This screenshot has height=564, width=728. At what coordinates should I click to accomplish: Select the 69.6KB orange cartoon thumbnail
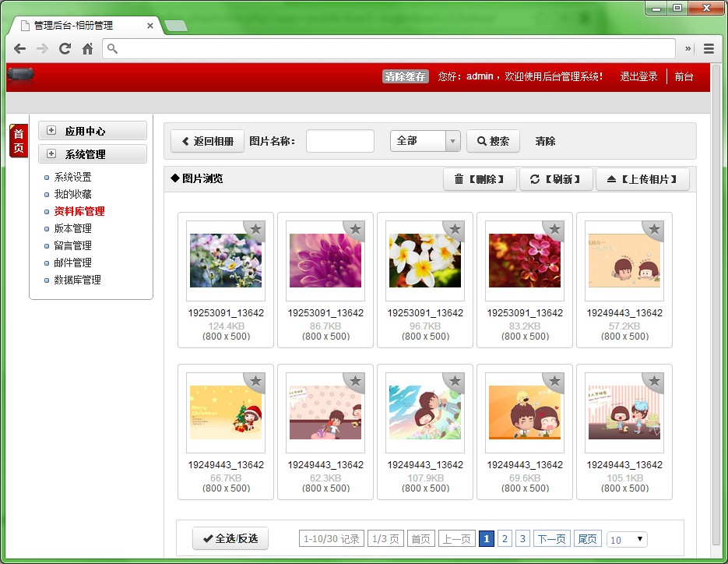[x=525, y=413]
